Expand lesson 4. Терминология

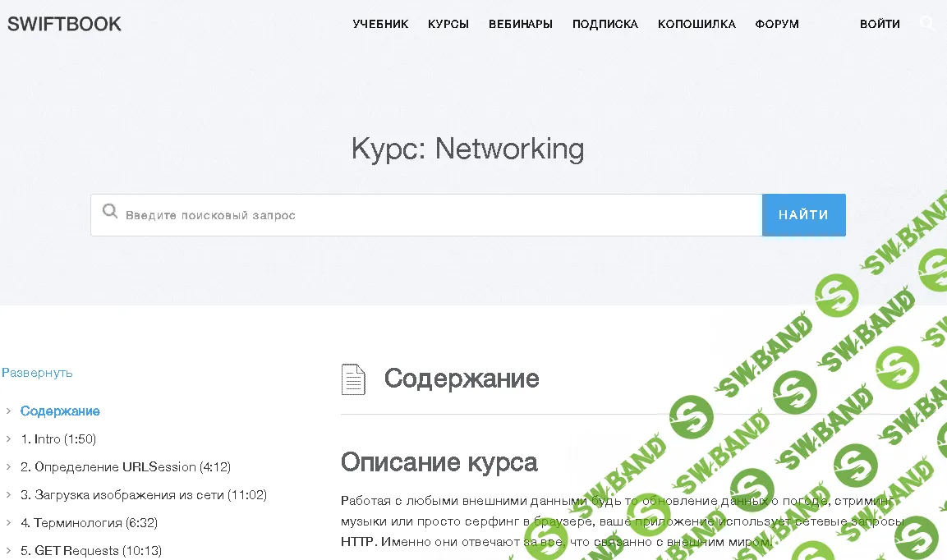(7, 522)
